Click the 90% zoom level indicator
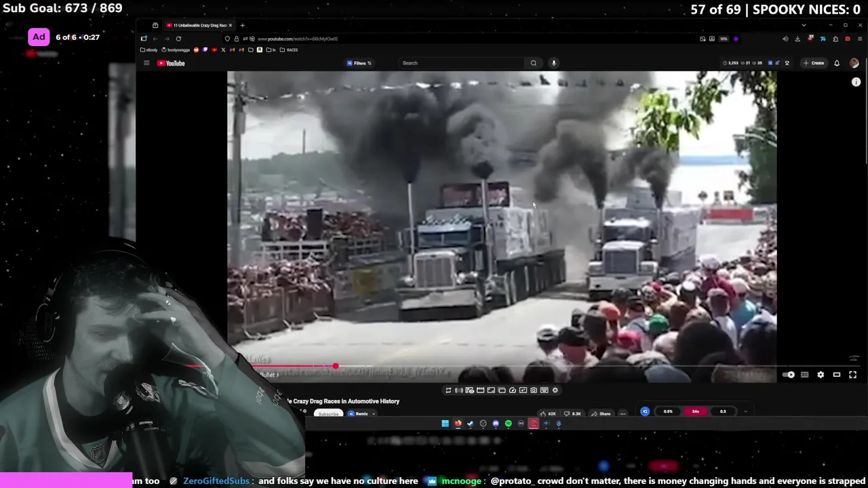The height and width of the screenshot is (488, 868). pyautogui.click(x=724, y=39)
